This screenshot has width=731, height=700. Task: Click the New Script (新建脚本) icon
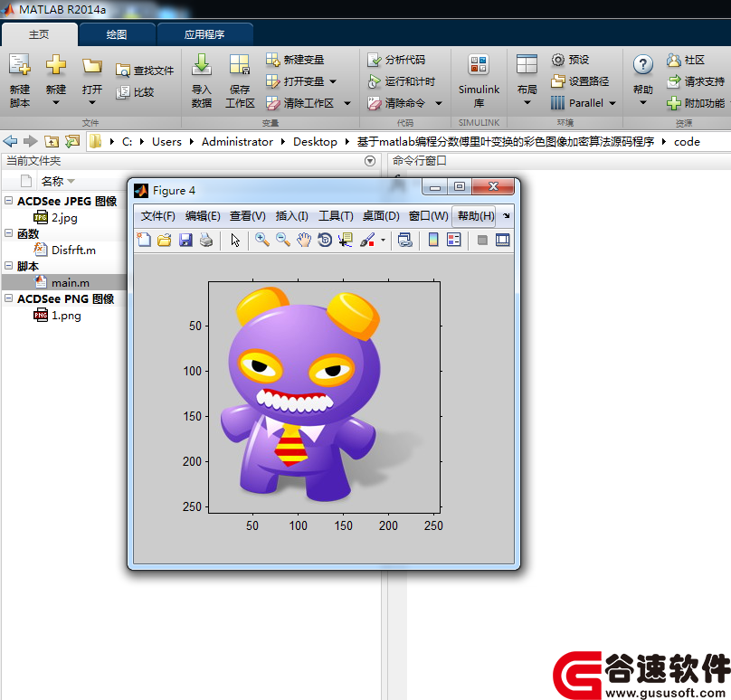(20, 65)
